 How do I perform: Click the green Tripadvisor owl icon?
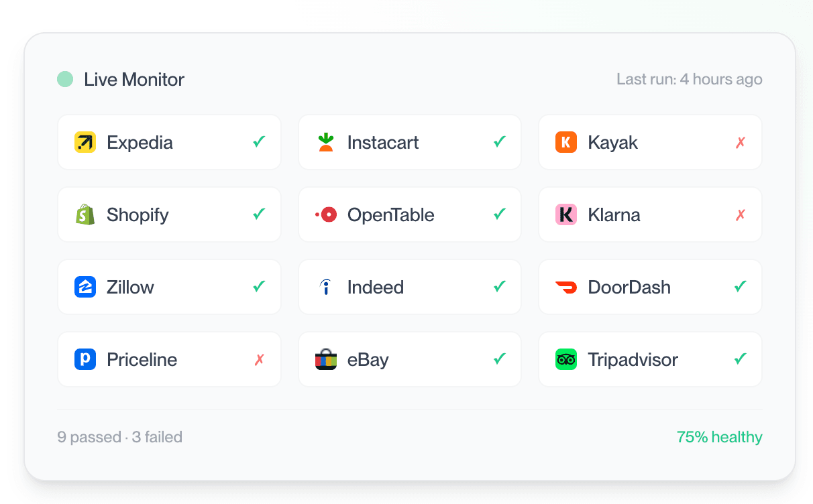pyautogui.click(x=566, y=359)
